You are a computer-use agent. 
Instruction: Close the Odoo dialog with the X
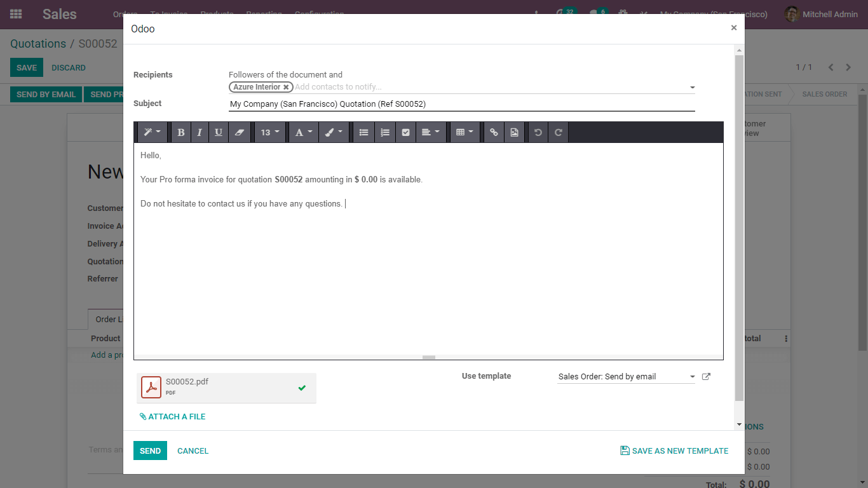(x=734, y=28)
